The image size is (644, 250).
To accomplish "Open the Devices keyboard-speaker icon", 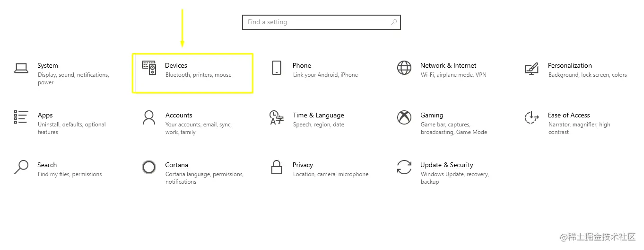I will (x=149, y=68).
